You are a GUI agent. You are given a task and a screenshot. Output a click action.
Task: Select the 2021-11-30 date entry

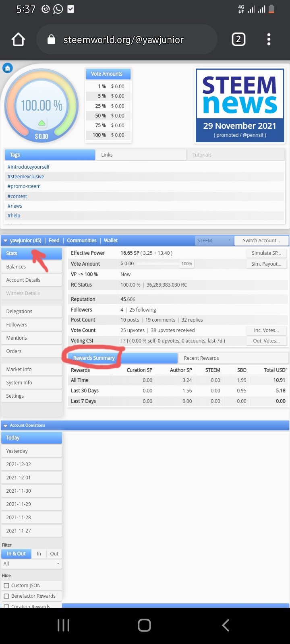(x=31, y=491)
